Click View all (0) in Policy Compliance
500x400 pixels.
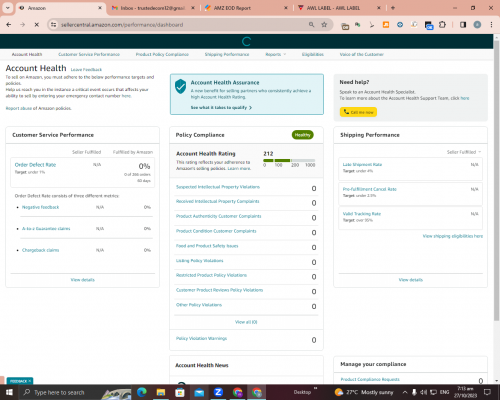coord(246,322)
